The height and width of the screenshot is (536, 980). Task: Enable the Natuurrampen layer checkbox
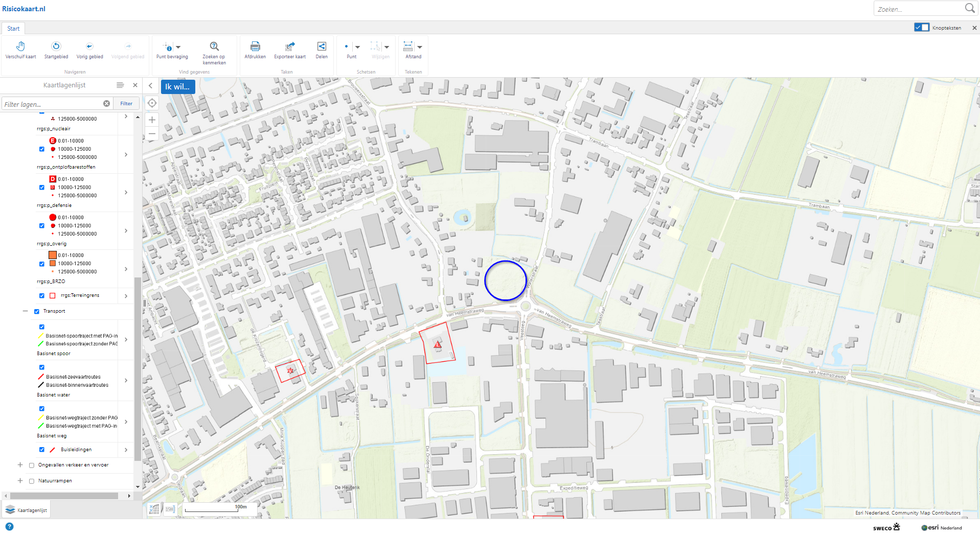pyautogui.click(x=32, y=481)
